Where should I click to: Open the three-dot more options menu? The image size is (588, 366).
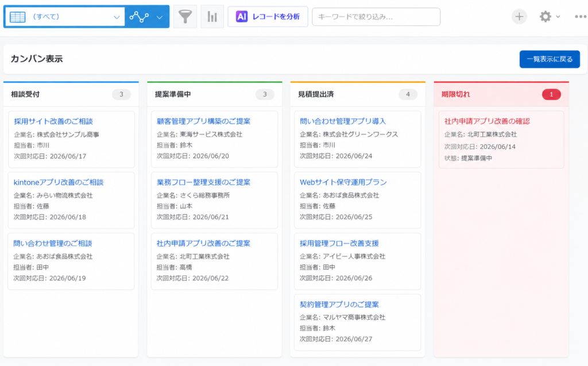point(581,17)
